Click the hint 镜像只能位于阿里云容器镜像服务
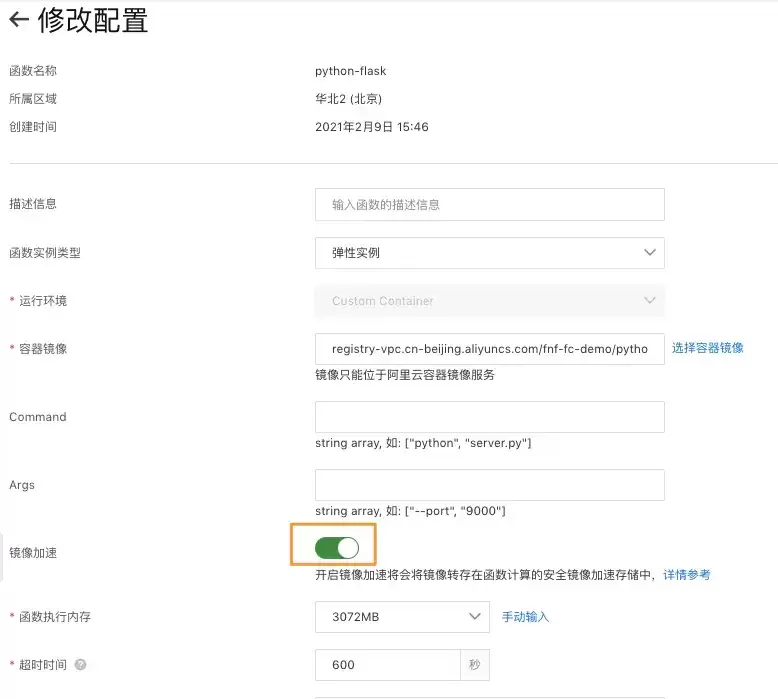Image resolution: width=778 pixels, height=699 pixels. tap(405, 375)
